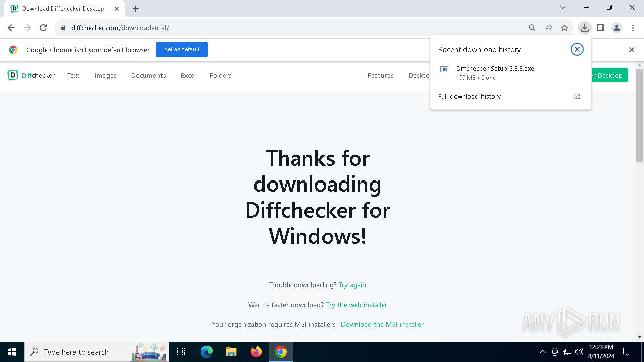
Task: Open the Windows notification center
Action: [x=627, y=352]
